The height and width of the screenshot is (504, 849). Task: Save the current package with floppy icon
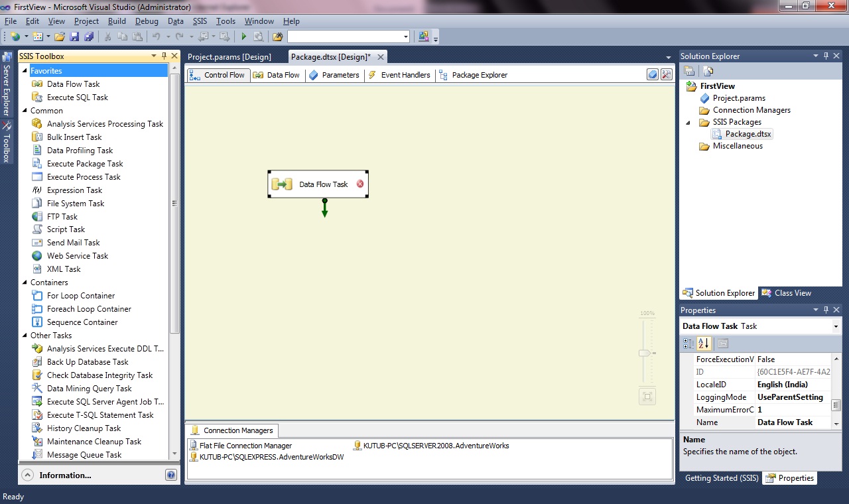tap(74, 36)
